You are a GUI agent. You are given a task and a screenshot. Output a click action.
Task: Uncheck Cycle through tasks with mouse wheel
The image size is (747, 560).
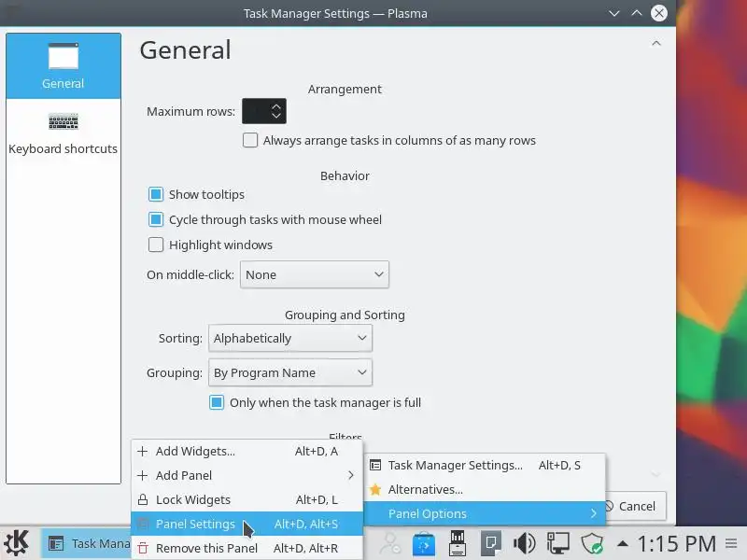[156, 219]
